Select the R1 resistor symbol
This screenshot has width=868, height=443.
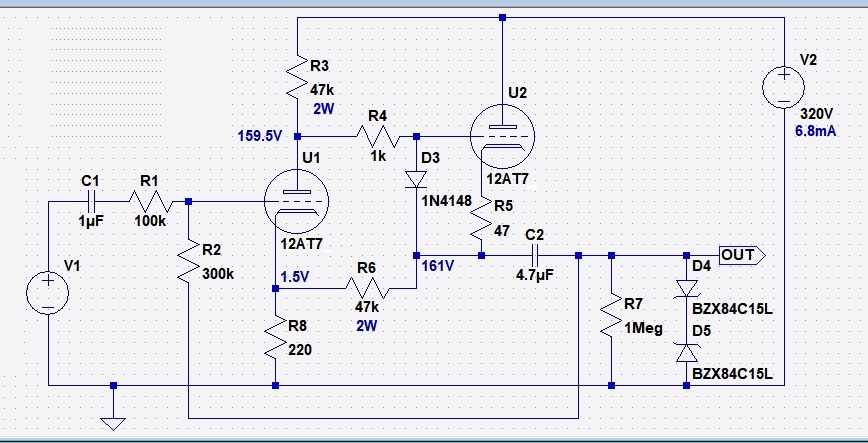click(151, 202)
